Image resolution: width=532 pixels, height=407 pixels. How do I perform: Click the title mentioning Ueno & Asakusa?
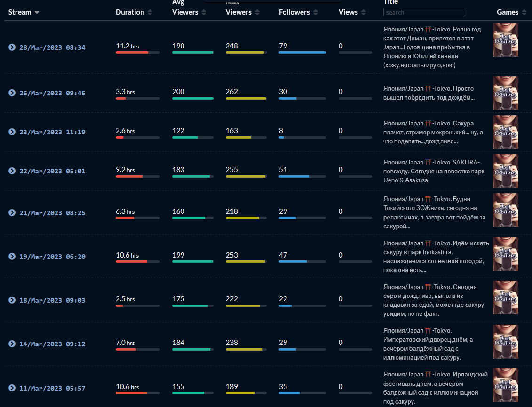[434, 171]
